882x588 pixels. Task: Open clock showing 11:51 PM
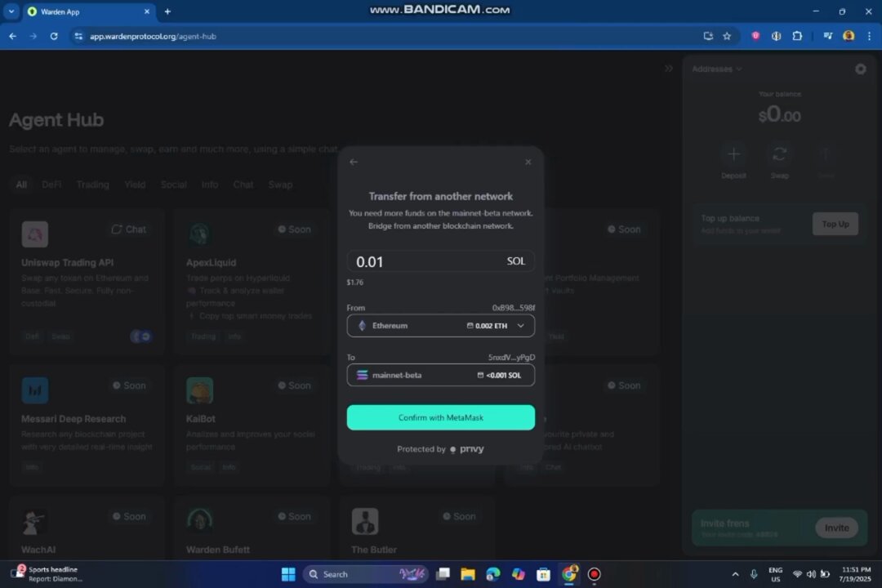pos(854,574)
